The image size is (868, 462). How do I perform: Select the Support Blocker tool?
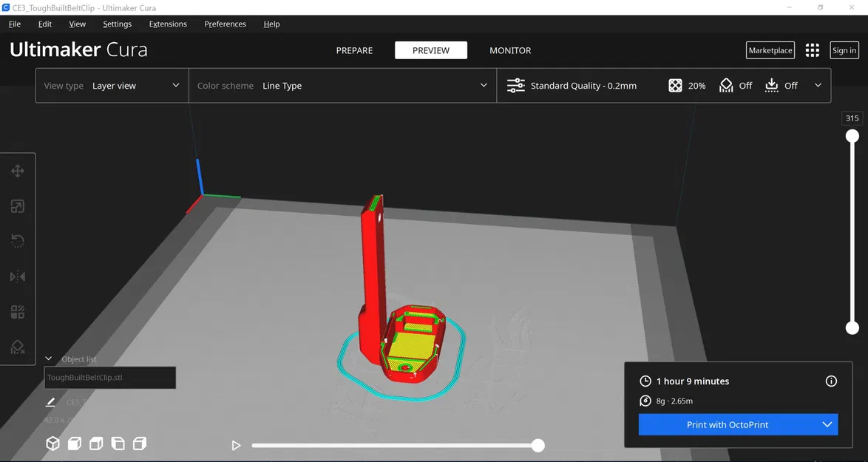pyautogui.click(x=17, y=347)
